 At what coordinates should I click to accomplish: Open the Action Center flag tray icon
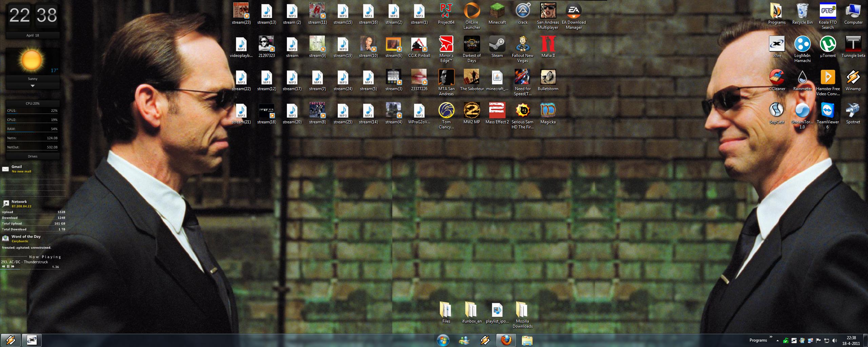(x=818, y=341)
